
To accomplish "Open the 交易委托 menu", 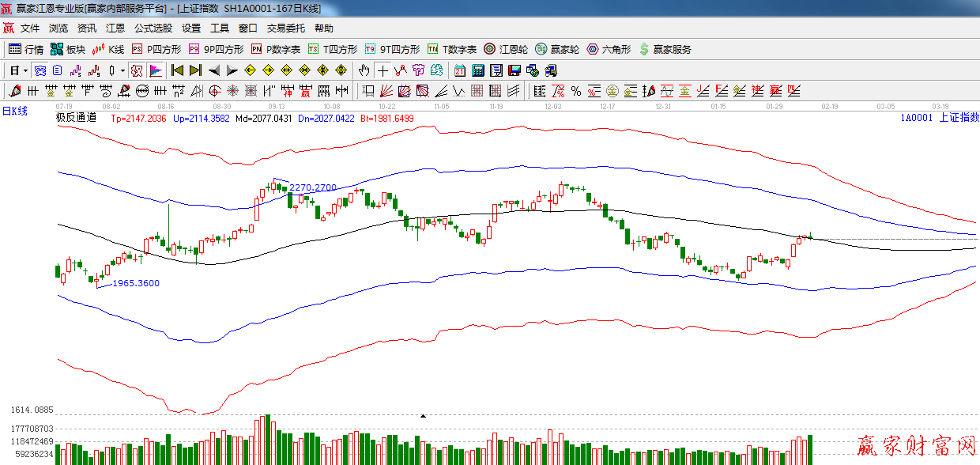I will click(x=285, y=28).
